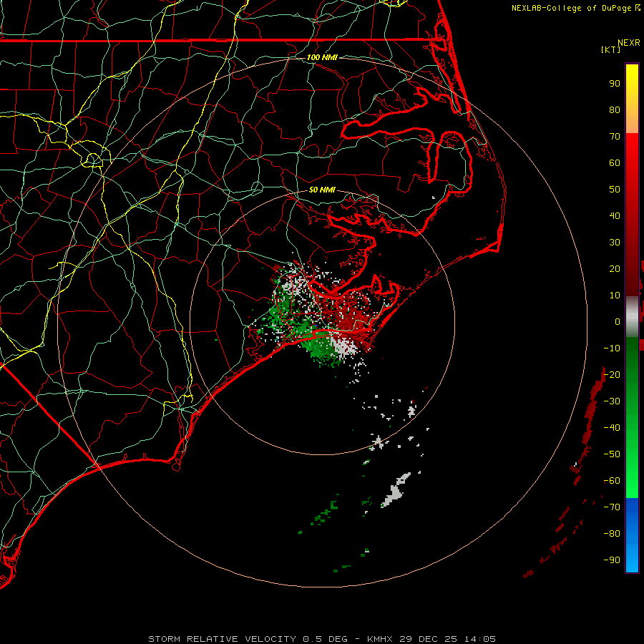
Task: Click the bright green segment of the color bar
Action: coord(632,418)
